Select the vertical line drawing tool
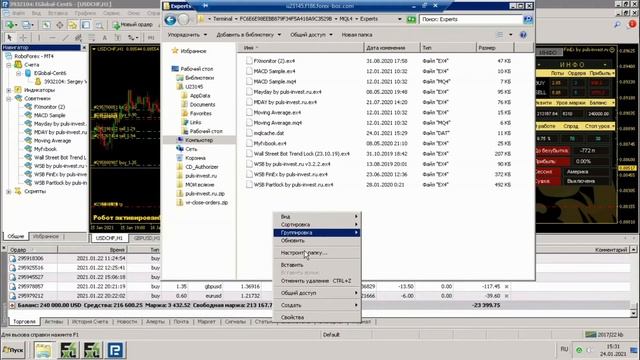640x360 pixels. (39, 38)
